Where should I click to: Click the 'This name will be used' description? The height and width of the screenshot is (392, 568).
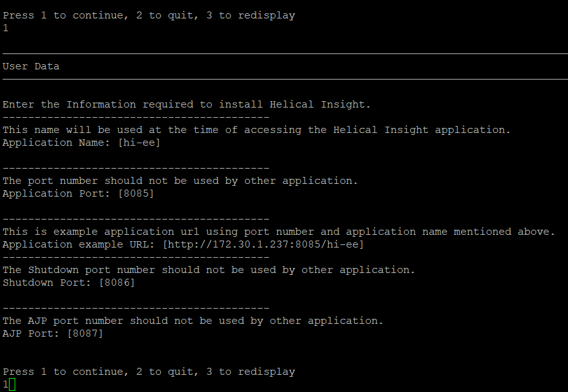(256, 130)
